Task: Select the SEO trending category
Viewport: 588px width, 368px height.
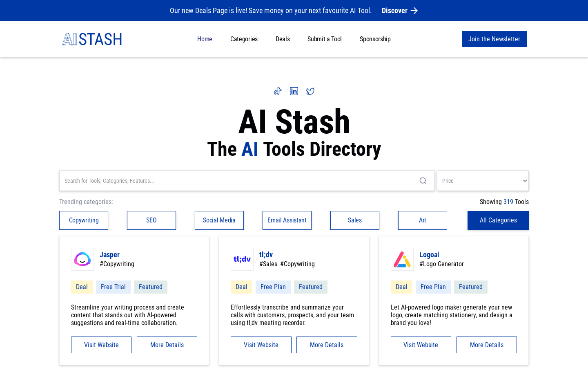Action: (151, 220)
